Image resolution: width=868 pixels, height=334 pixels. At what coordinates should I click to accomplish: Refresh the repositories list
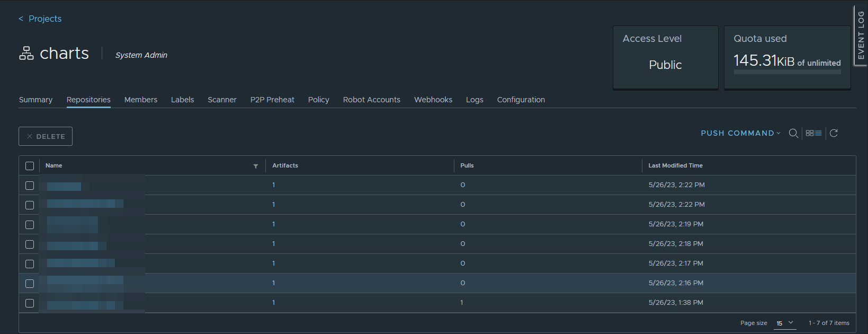(834, 133)
